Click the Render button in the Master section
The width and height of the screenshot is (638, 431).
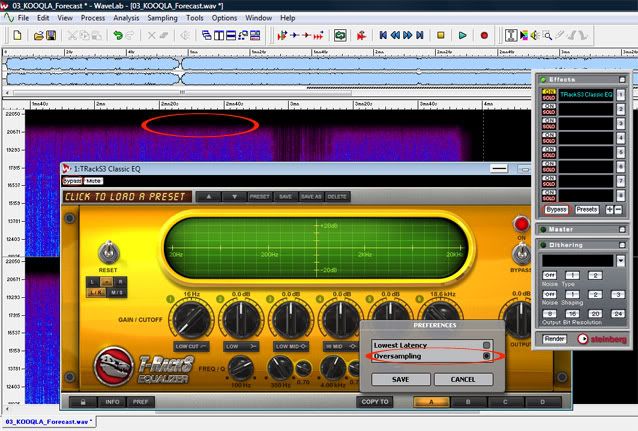coord(554,339)
